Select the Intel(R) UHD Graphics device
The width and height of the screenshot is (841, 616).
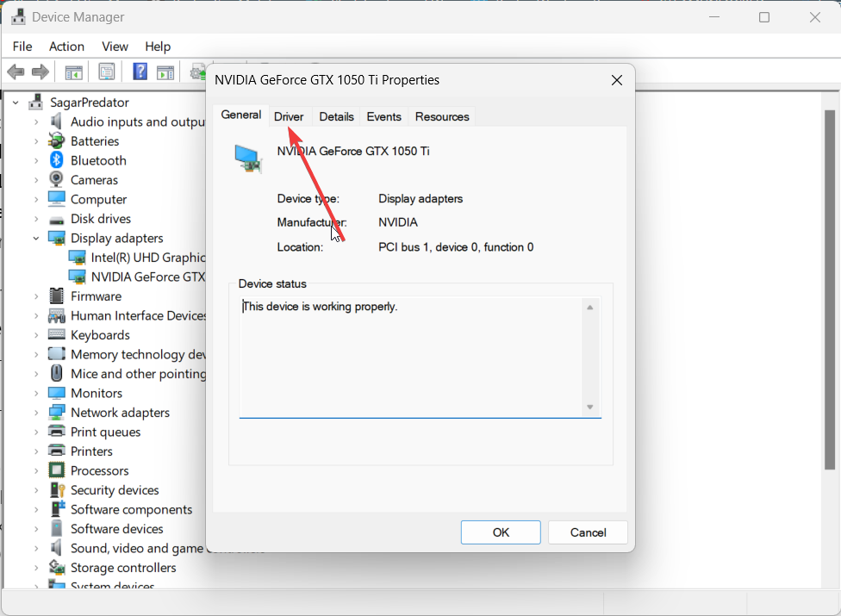click(x=137, y=258)
